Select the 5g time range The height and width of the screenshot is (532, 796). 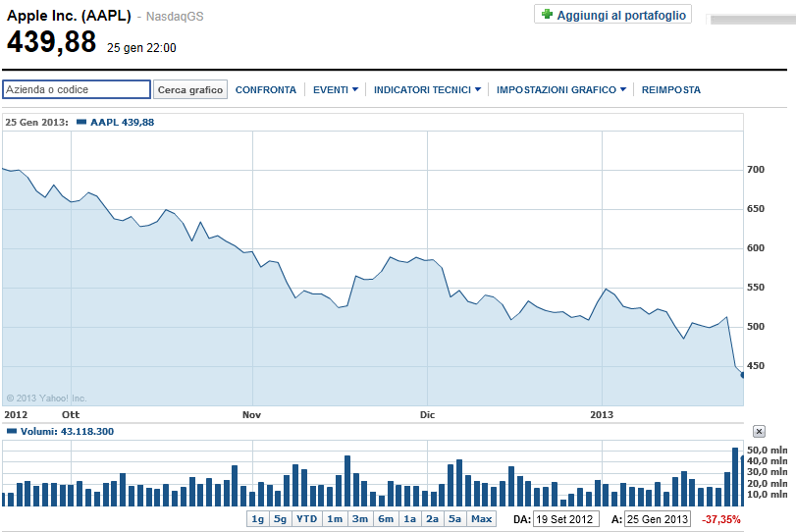[x=281, y=518]
